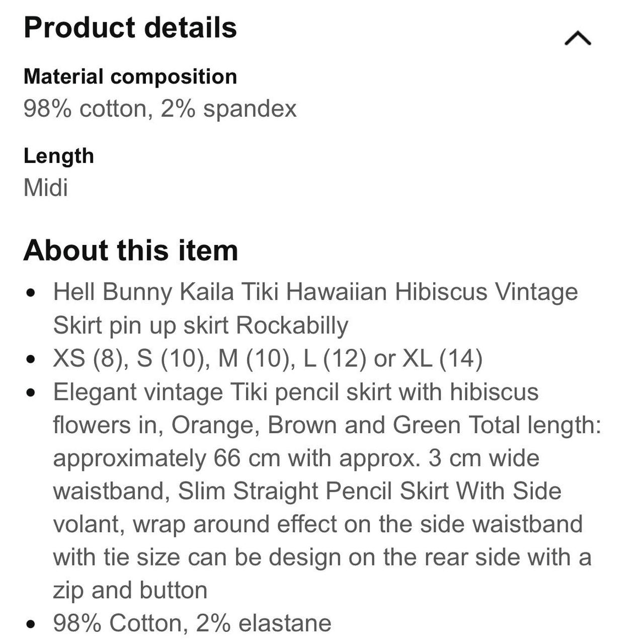Click the with tie size can be design line
Image resolution: width=644 pixels, height=644 pixels.
point(322,557)
